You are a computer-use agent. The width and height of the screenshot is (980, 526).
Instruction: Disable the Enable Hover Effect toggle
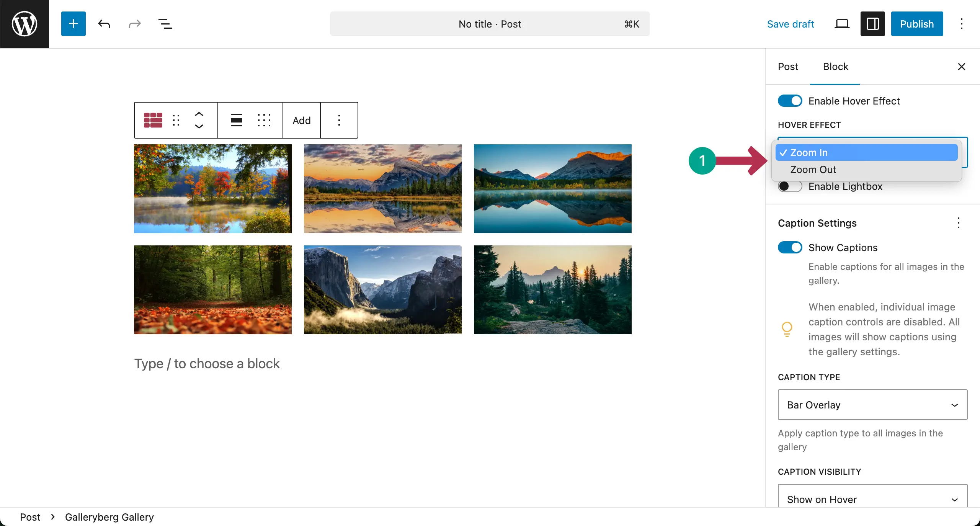pyautogui.click(x=790, y=101)
